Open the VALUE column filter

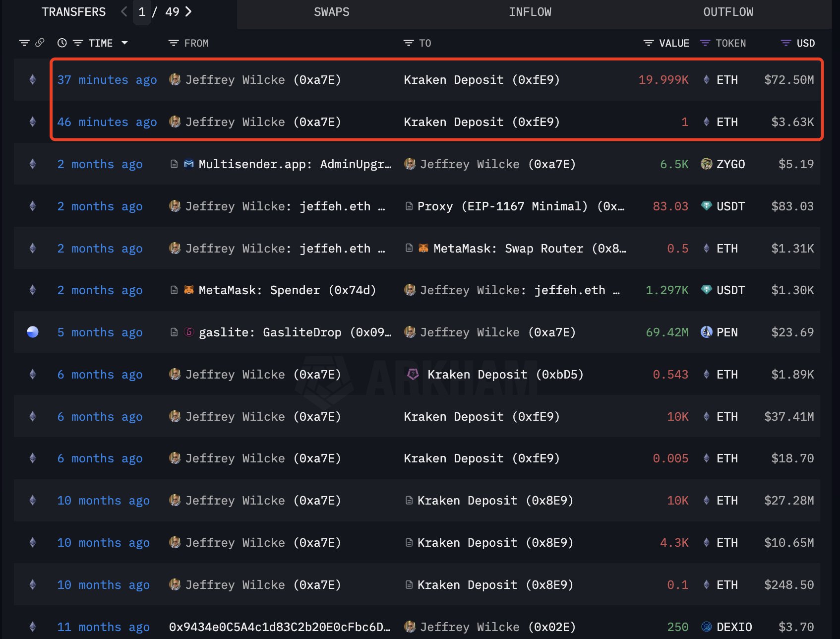tap(648, 43)
